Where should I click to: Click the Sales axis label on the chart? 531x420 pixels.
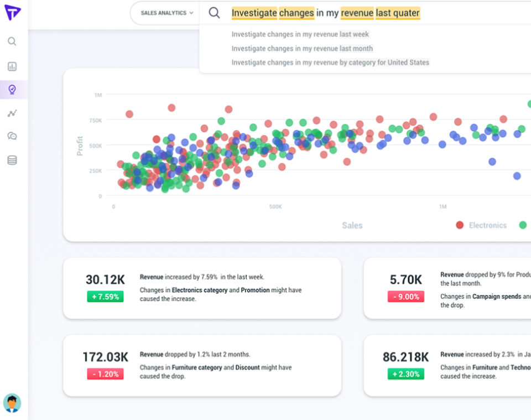click(352, 225)
